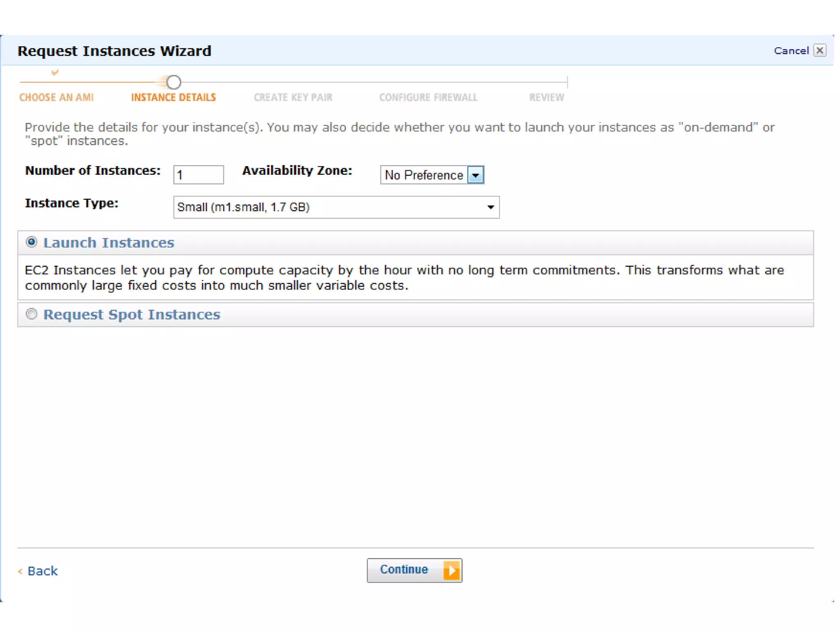Click the Cancel link

[x=791, y=50]
